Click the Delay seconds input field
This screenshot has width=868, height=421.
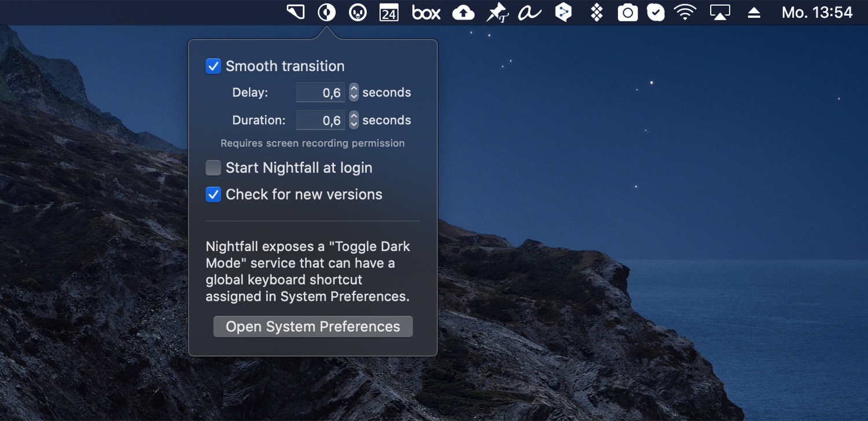(321, 93)
